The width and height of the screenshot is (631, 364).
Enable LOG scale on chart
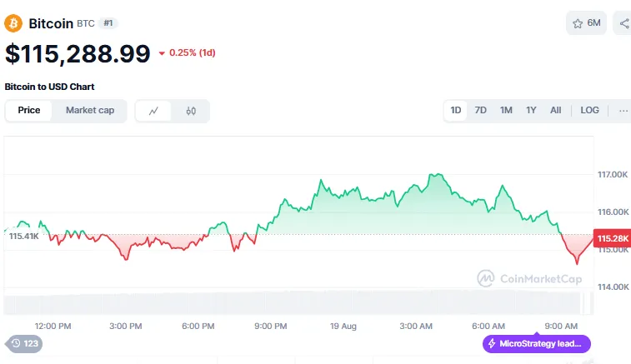[x=589, y=110]
